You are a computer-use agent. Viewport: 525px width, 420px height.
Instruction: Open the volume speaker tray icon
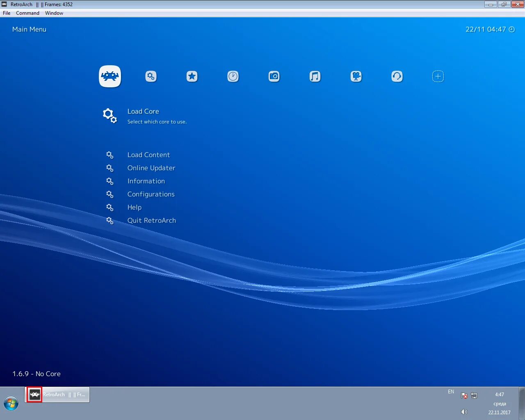pyautogui.click(x=464, y=412)
